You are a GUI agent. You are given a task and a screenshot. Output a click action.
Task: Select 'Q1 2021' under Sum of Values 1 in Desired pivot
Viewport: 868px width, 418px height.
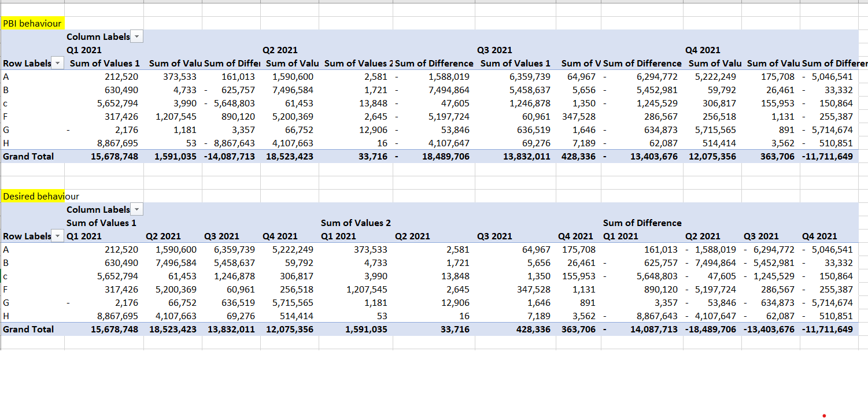(84, 236)
